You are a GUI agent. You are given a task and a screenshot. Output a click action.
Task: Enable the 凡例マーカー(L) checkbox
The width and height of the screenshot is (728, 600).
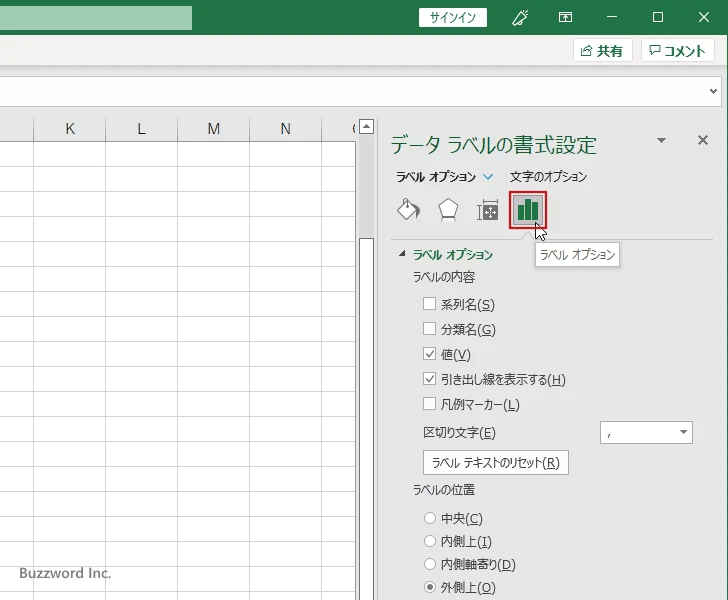click(429, 404)
